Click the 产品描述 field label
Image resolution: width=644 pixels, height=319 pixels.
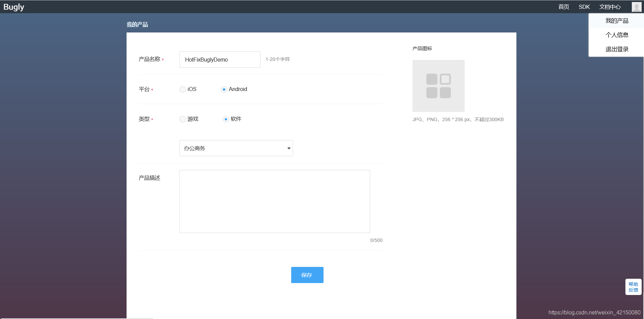click(x=149, y=178)
